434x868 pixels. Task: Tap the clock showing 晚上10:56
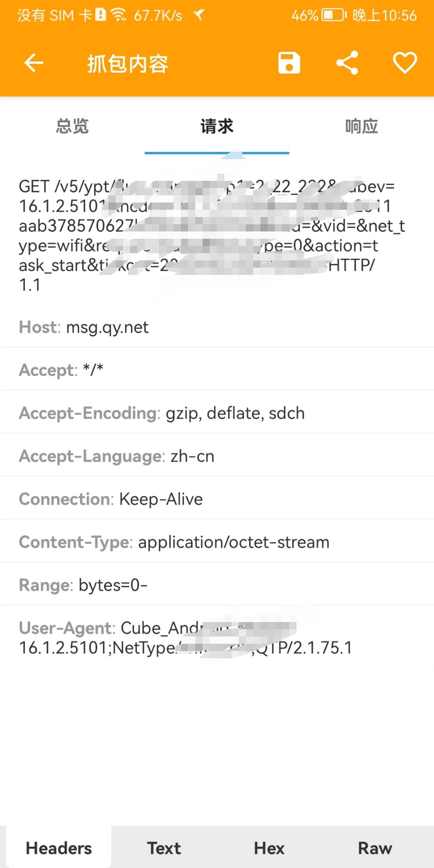point(384,15)
